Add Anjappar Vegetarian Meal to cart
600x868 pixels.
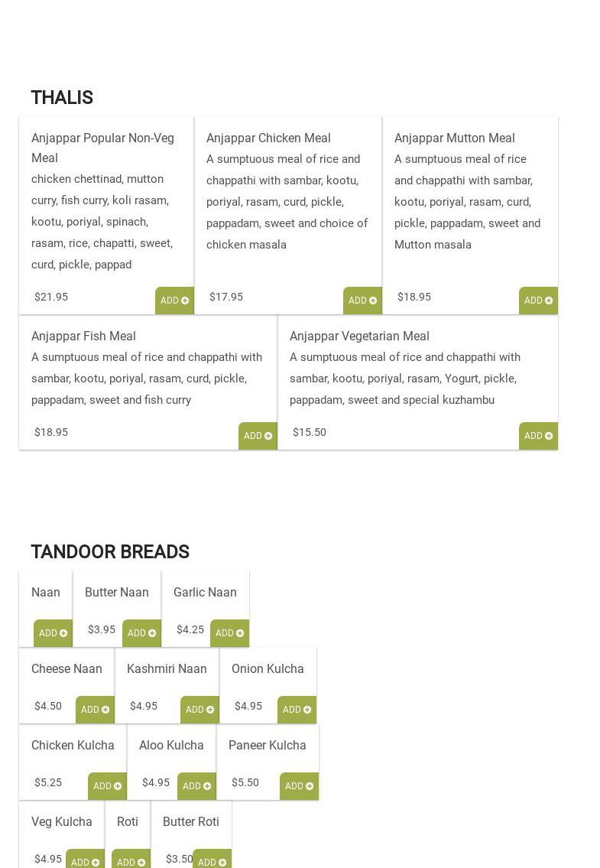[x=538, y=436]
